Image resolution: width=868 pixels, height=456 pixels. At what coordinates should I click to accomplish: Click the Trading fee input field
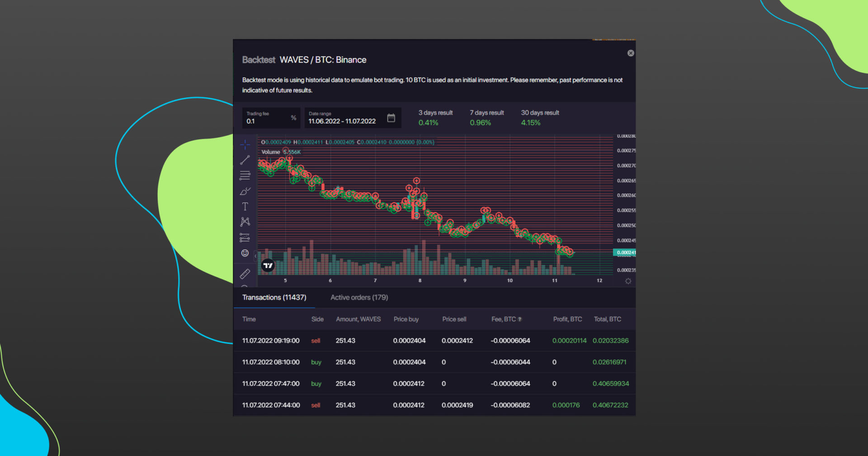click(267, 121)
